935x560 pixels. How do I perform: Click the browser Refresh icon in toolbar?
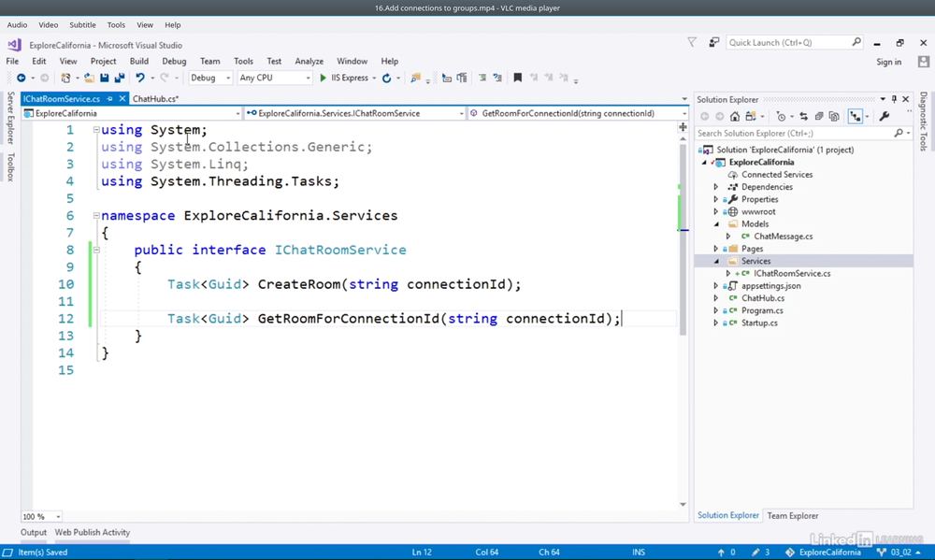point(386,78)
